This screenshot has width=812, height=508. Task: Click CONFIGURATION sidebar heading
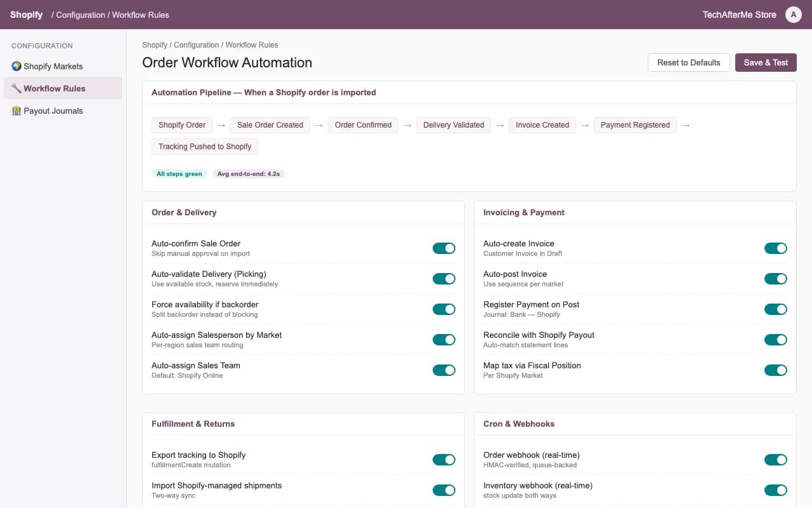click(42, 46)
